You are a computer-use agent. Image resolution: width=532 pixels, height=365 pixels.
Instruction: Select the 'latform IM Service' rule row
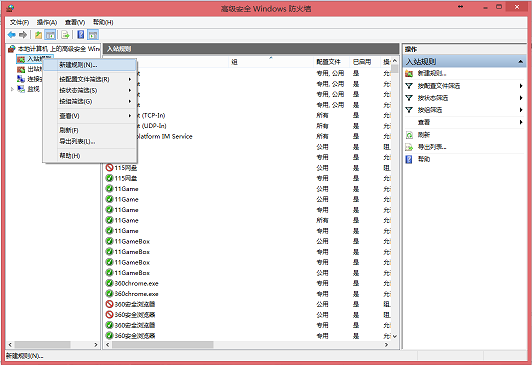tap(248, 136)
